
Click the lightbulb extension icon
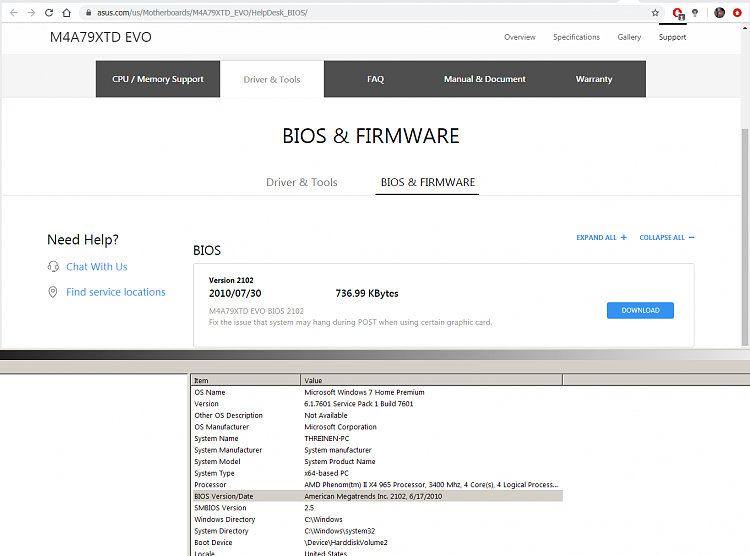point(695,13)
